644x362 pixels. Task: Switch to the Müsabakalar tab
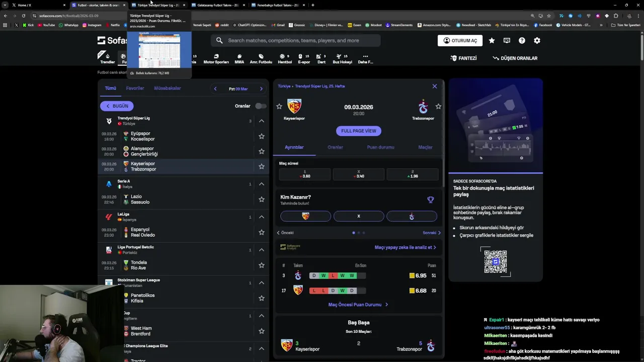coord(168,88)
